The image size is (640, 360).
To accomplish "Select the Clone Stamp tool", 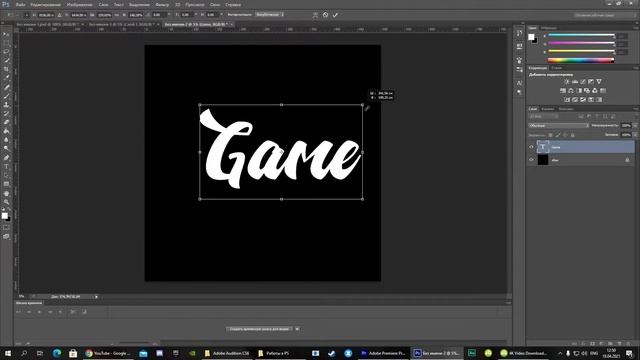I will (6, 105).
